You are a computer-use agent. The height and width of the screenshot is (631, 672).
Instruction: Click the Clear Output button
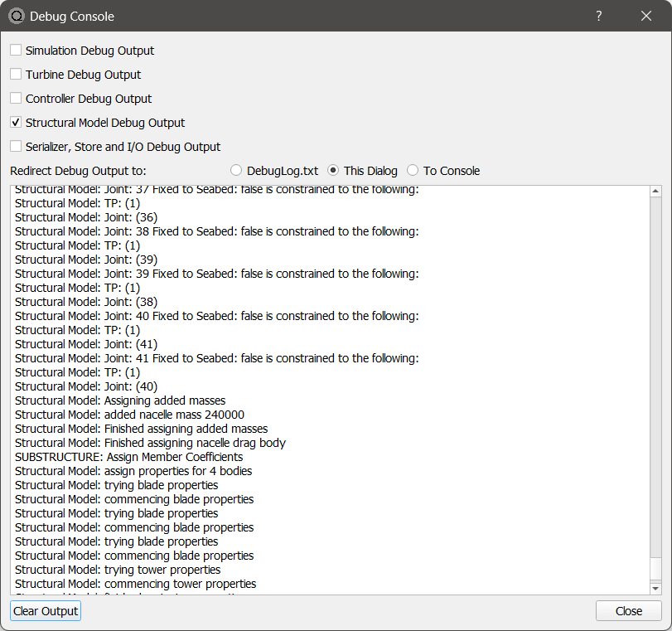[x=46, y=611]
